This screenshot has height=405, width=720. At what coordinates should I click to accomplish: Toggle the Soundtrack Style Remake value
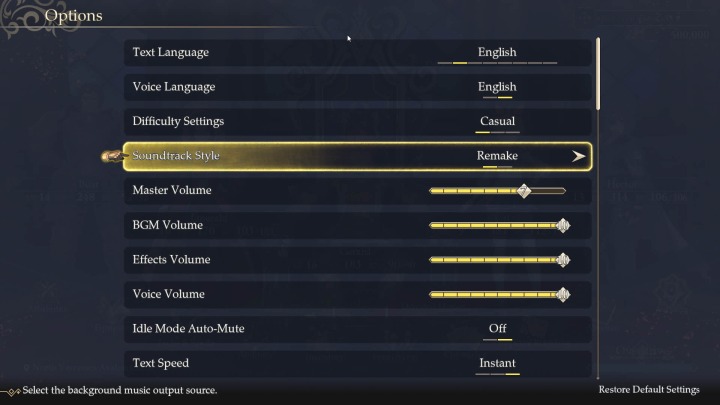pyautogui.click(x=497, y=156)
